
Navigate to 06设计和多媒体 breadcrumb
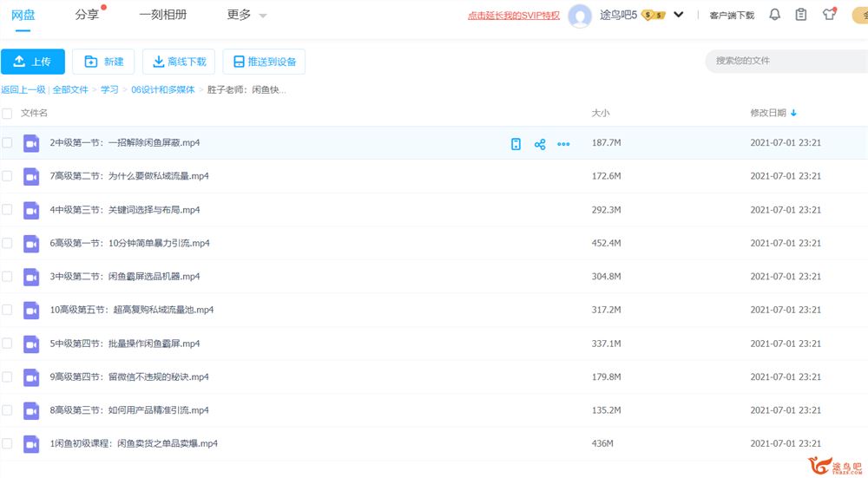[x=163, y=89]
